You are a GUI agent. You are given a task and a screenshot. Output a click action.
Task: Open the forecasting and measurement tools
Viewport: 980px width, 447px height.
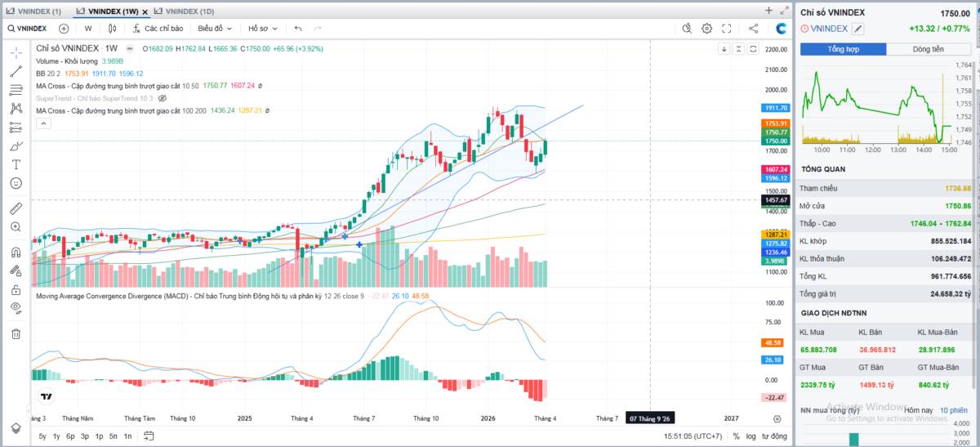point(16,127)
